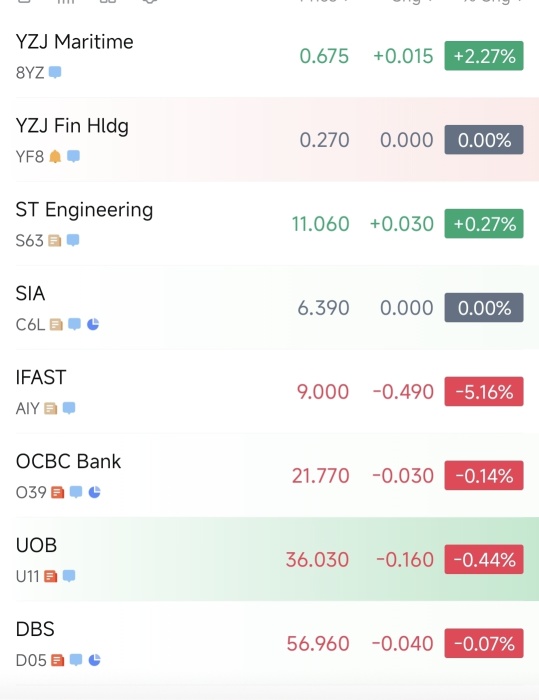
Task: Open the OCBC Bank stock details
Action: coord(269,475)
